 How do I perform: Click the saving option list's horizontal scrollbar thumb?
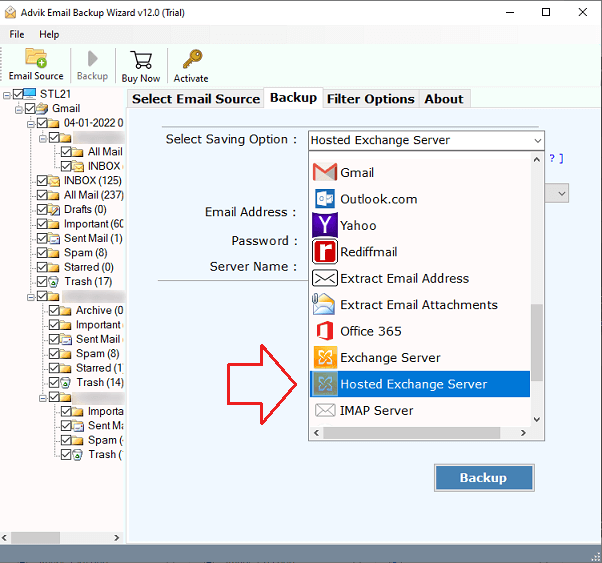[x=412, y=433]
